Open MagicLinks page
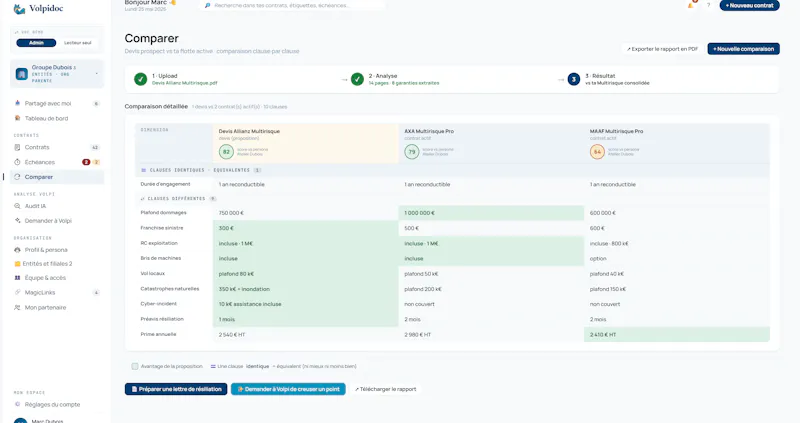800x423 pixels. [x=57, y=292]
